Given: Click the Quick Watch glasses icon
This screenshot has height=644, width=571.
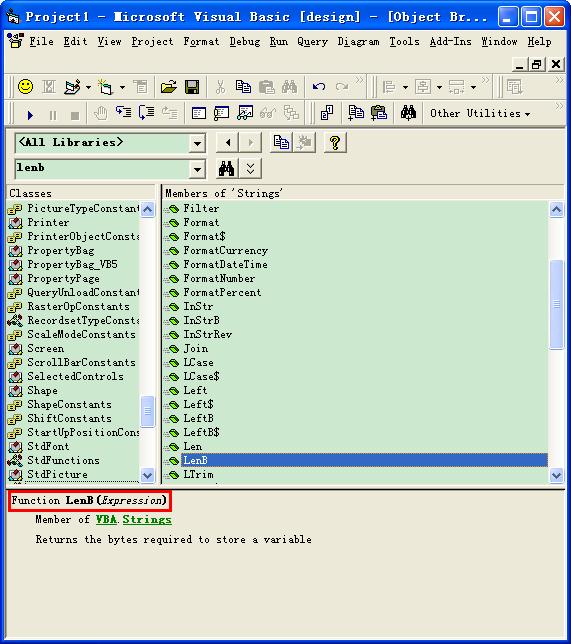Looking at the screenshot, I should [268, 113].
